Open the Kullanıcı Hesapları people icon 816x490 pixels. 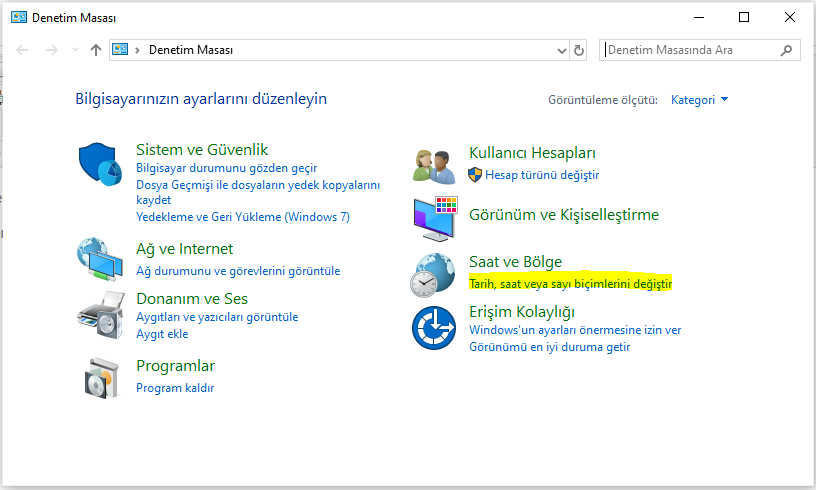434,167
